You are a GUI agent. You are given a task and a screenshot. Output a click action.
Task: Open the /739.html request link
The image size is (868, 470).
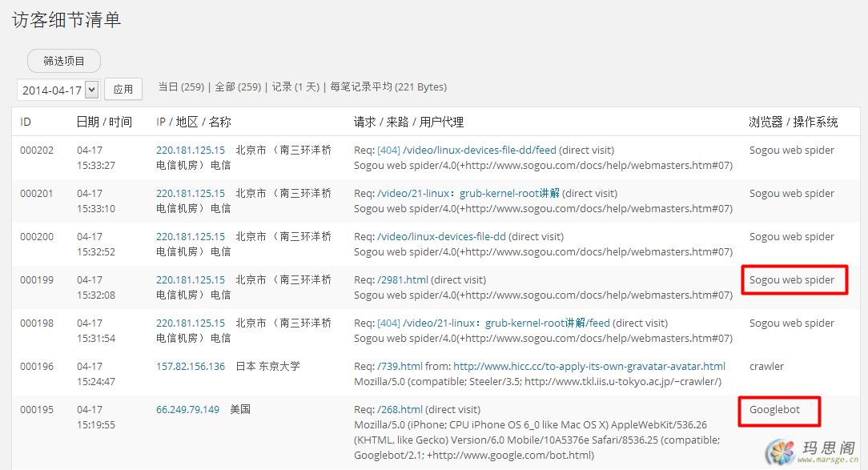click(x=400, y=366)
